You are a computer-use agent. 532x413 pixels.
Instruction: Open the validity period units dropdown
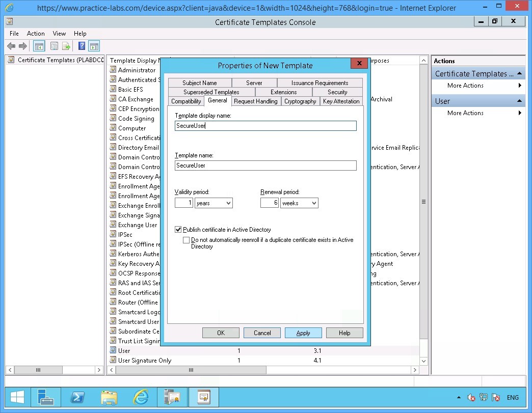(228, 203)
